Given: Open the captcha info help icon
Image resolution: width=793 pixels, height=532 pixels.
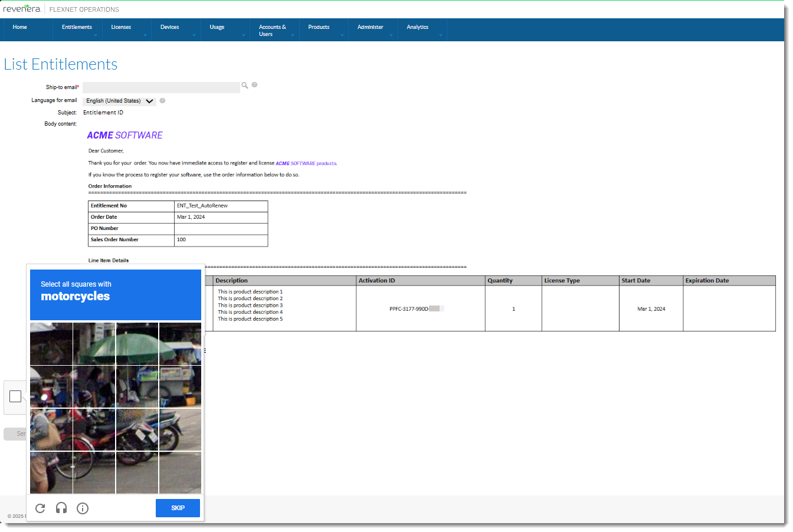Looking at the screenshot, I should pos(83,508).
